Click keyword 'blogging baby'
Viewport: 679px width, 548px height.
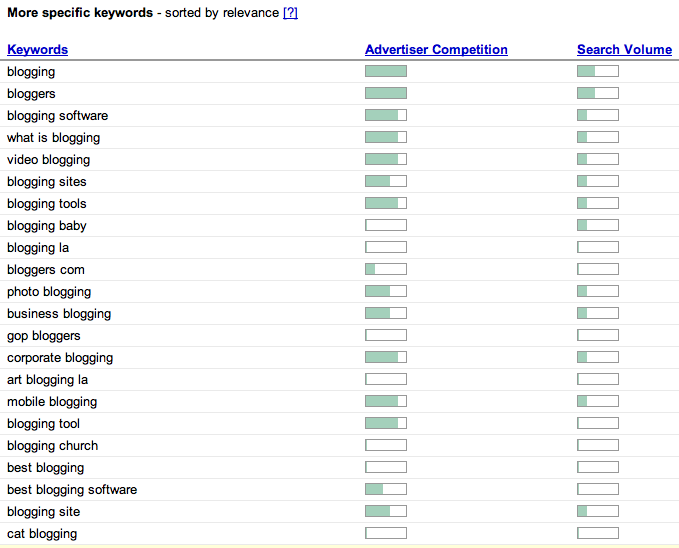click(x=47, y=226)
